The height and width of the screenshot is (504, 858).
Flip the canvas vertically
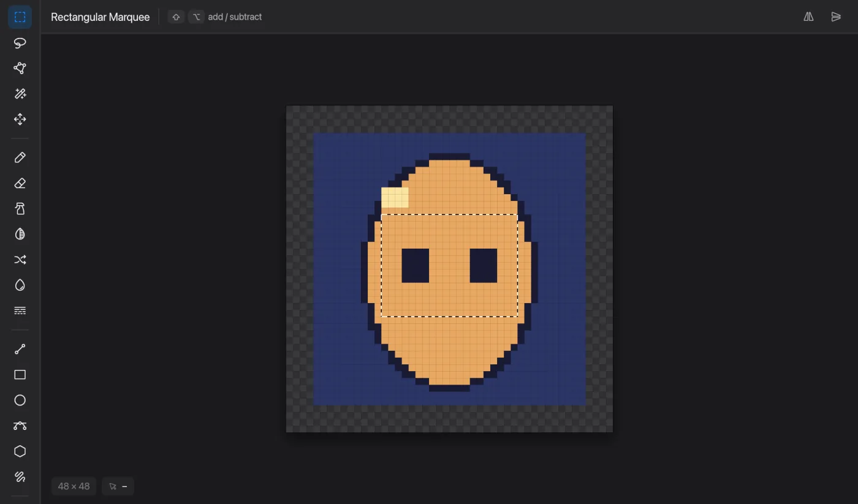point(836,17)
